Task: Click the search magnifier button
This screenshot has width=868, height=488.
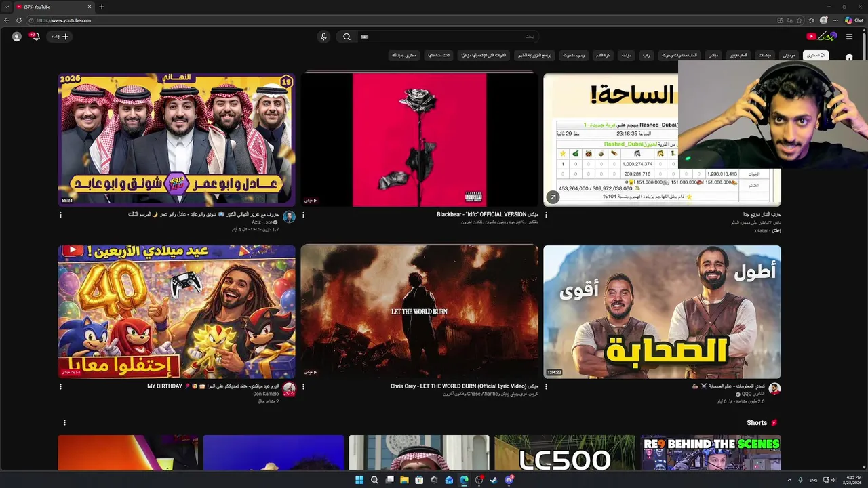Action: tap(347, 37)
